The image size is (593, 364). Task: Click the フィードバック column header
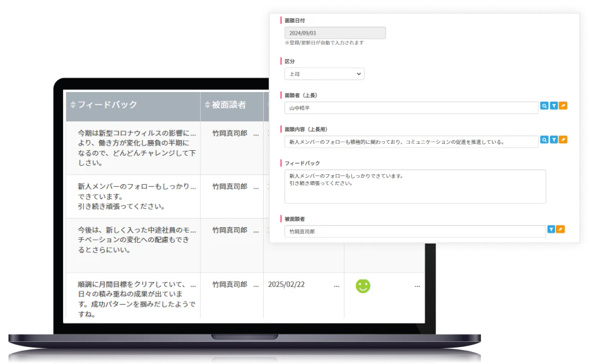(x=133, y=107)
